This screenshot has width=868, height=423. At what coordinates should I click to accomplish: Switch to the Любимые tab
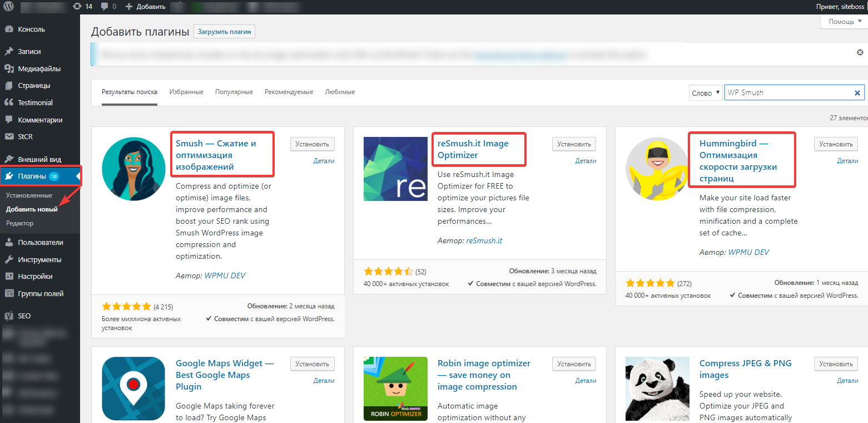[x=340, y=92]
